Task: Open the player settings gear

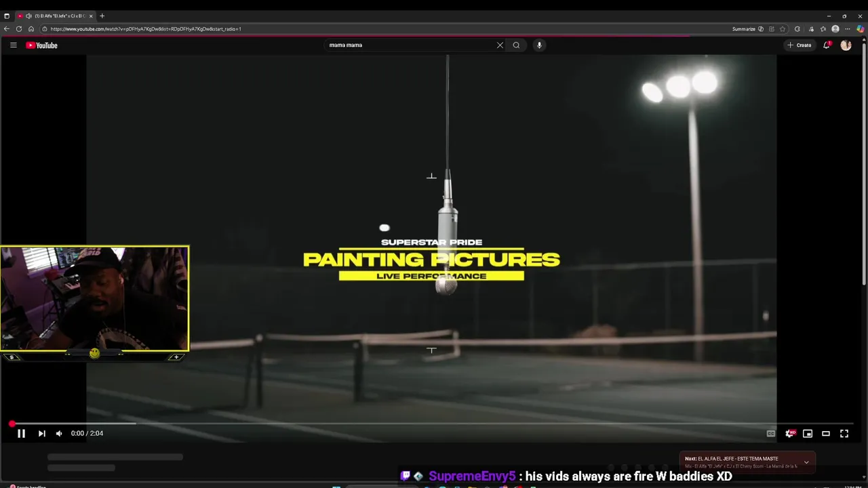Action: tap(789, 434)
